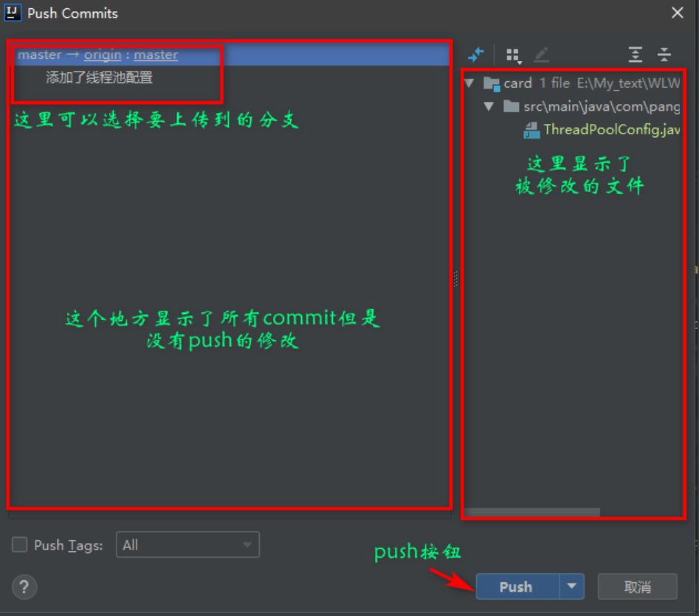This screenshot has height=616, width=699.
Task: Open the Push button dropdown arrow
Action: tap(572, 586)
